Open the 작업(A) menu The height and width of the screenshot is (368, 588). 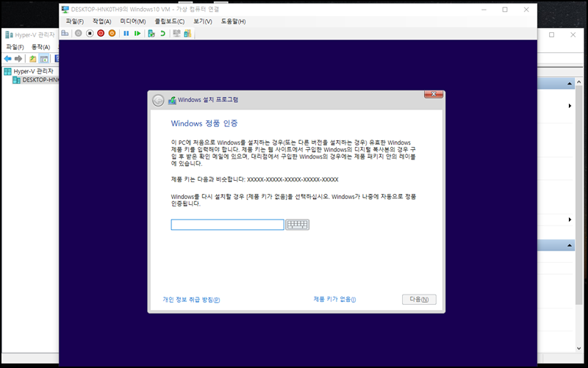(102, 21)
